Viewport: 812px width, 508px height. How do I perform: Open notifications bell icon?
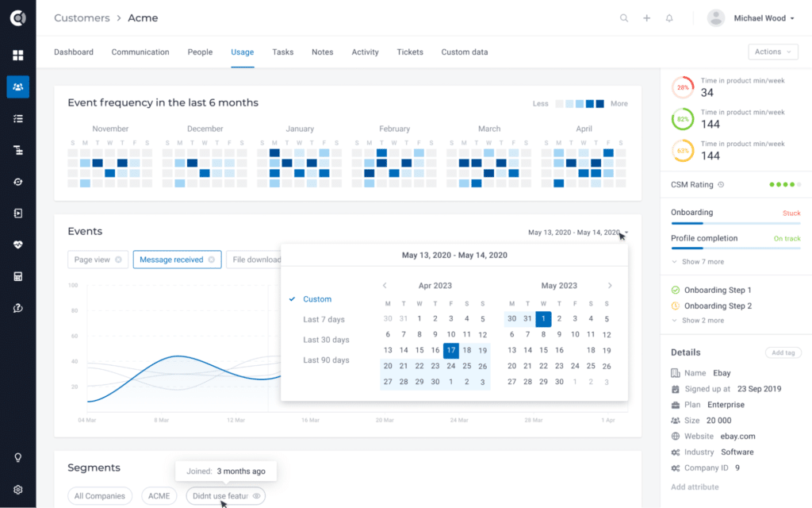coord(669,18)
